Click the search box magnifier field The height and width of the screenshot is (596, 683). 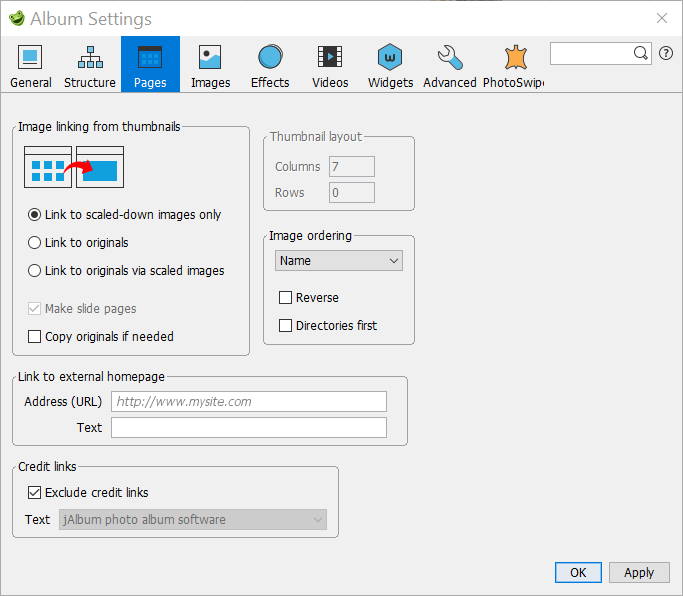tap(595, 53)
